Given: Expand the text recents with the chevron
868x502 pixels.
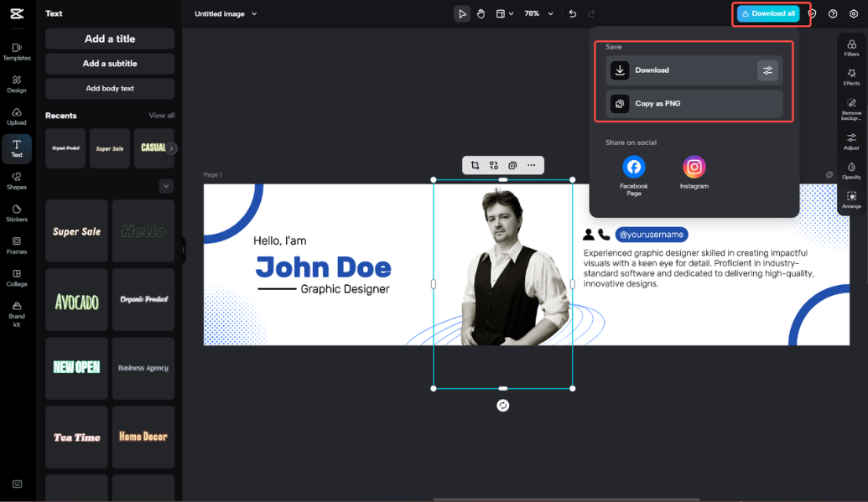Looking at the screenshot, I should pos(166,186).
